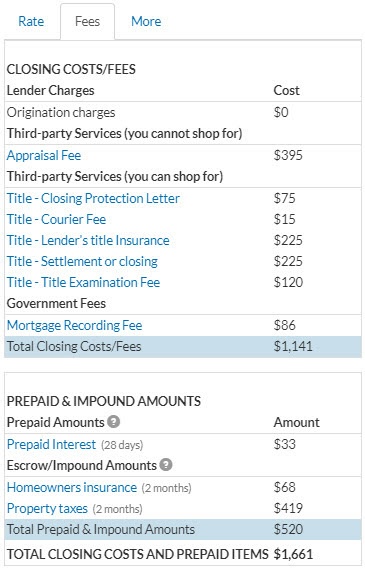Open the Property taxes link

[x=47, y=508]
